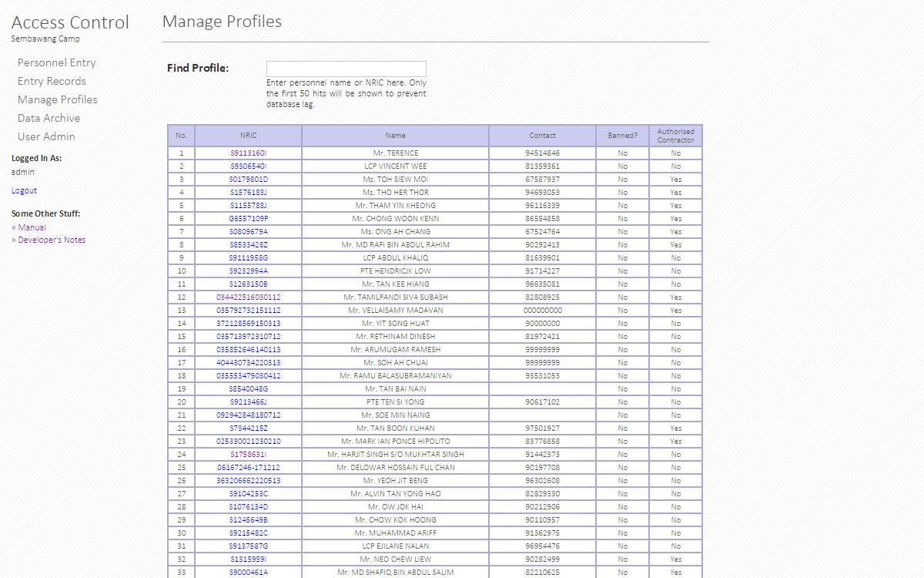
Task: Click the Logout link
Action: pyautogui.click(x=24, y=190)
